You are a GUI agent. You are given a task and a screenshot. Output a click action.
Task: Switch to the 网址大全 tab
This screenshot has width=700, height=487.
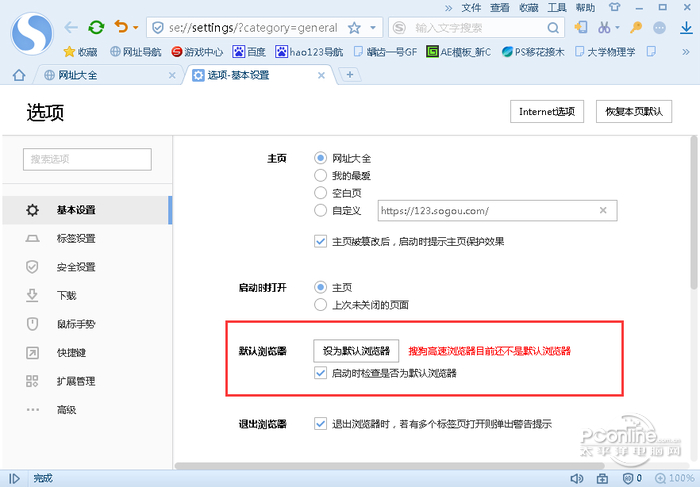106,75
